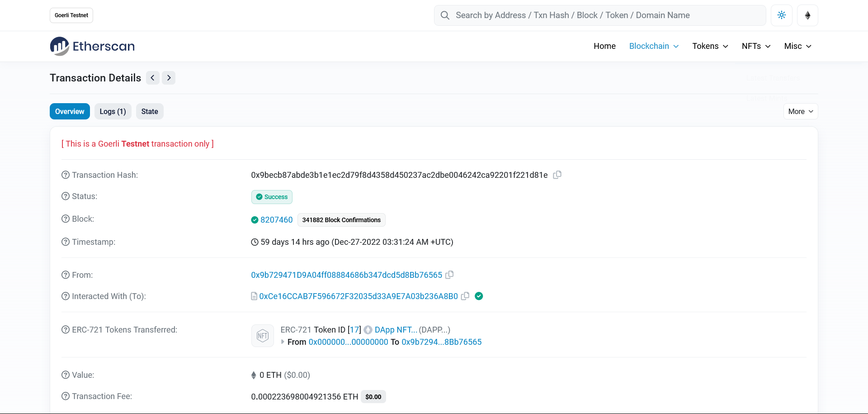Click the verified contract checkmark icon

(x=479, y=296)
